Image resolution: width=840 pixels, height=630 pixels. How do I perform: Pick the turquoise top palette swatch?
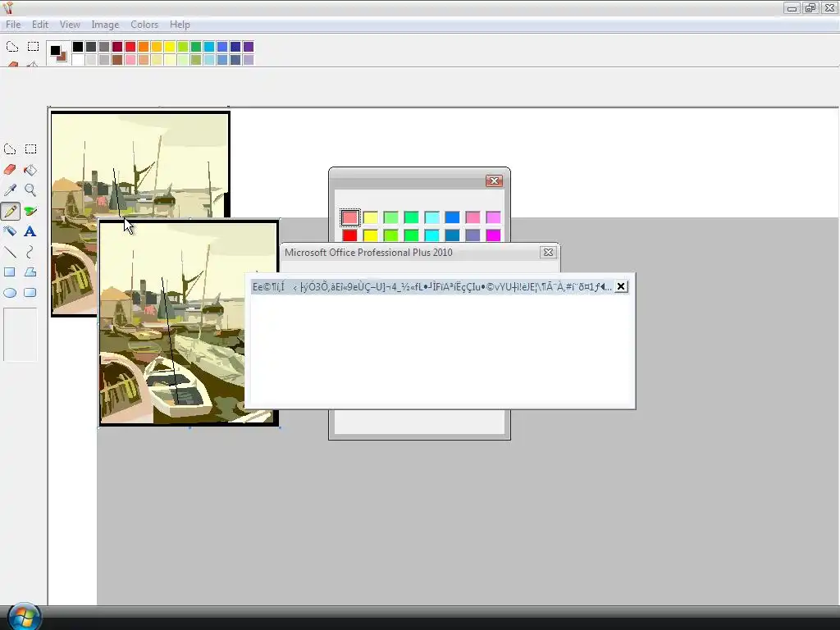[x=209, y=47]
